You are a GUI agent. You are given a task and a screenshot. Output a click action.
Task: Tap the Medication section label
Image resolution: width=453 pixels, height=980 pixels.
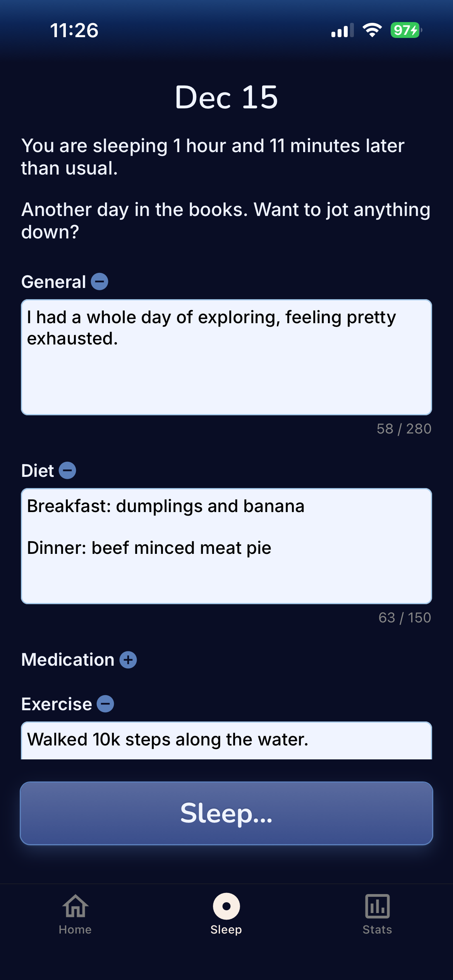[x=68, y=660]
